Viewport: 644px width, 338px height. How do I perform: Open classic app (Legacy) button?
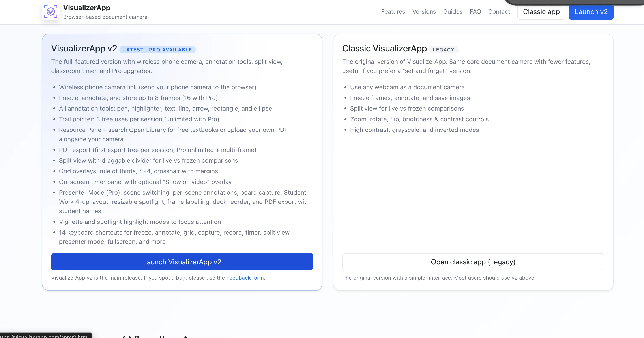tap(473, 262)
